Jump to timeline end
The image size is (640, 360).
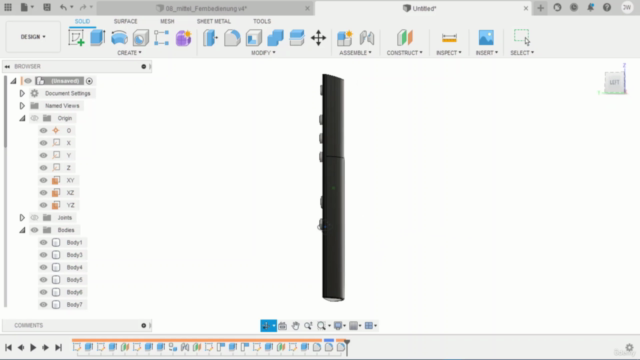58,347
